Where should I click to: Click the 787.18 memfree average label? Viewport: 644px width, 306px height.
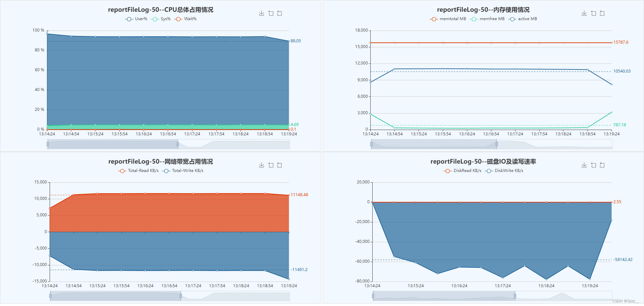pos(620,125)
